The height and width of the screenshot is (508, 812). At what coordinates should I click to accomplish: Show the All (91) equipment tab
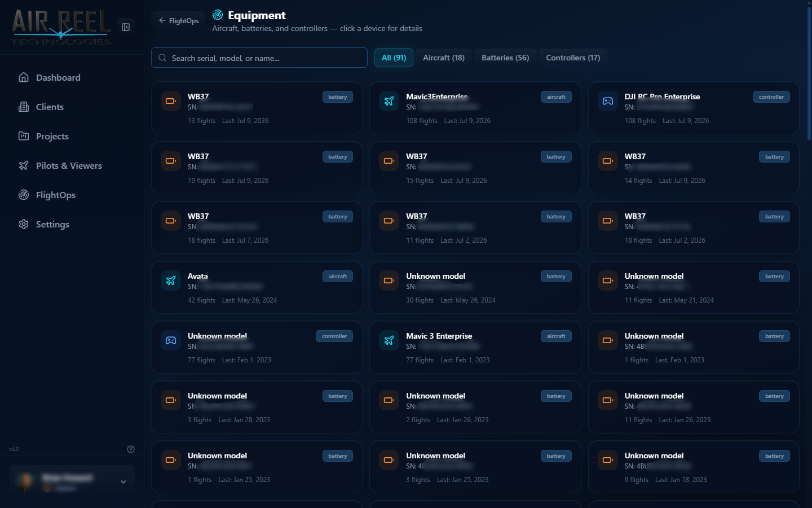(394, 58)
